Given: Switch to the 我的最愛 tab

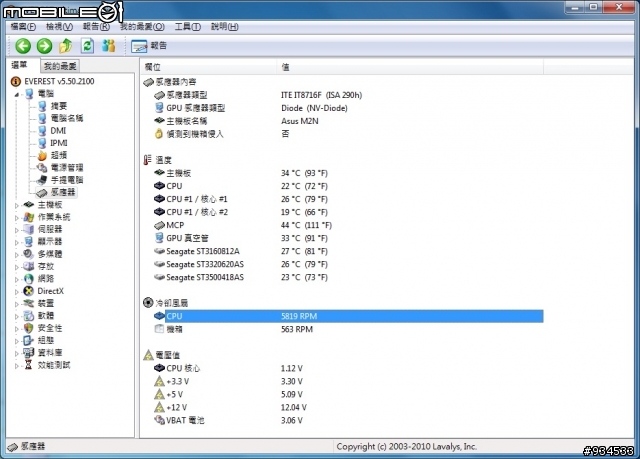Looking at the screenshot, I should click(x=60, y=66).
